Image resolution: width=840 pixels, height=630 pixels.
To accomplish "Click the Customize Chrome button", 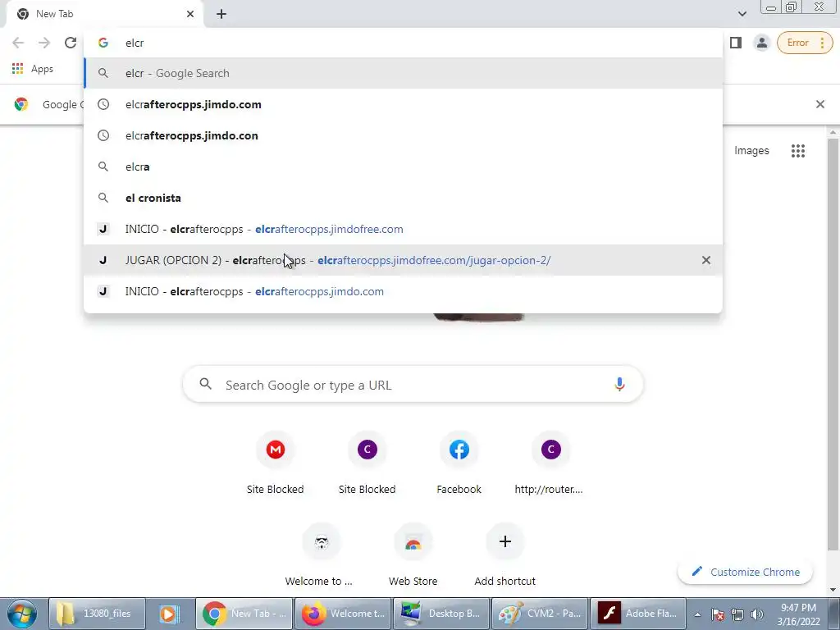I will [745, 572].
